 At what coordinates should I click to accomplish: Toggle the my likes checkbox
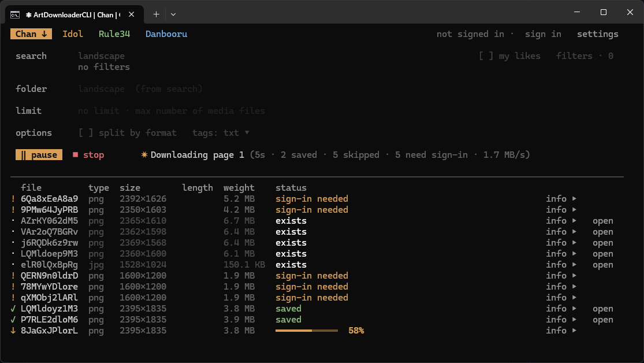[486, 56]
